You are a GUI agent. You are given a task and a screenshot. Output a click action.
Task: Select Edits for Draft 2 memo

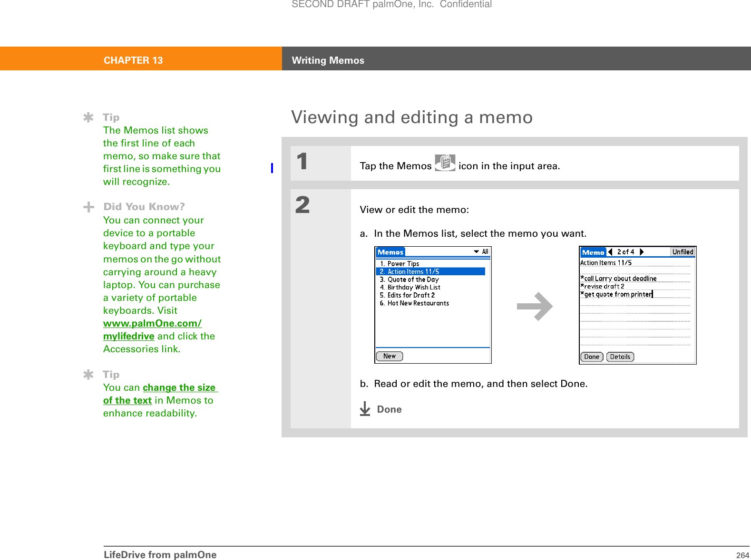click(407, 295)
